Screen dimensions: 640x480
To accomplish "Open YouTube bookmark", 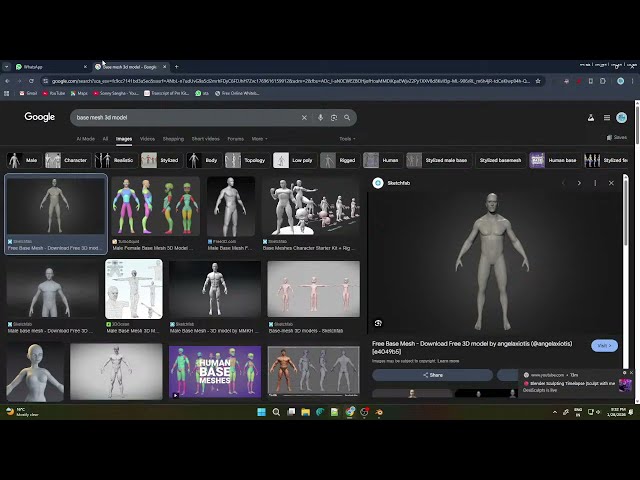I will [x=53, y=93].
